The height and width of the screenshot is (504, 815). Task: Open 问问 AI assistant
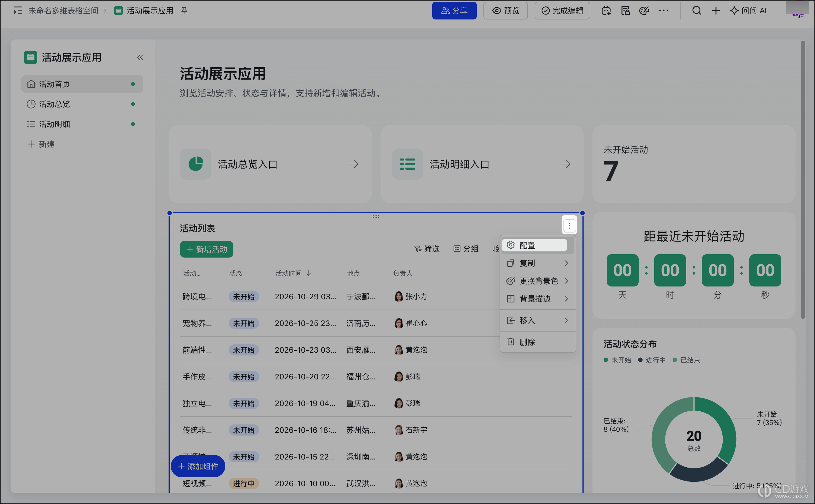748,11
